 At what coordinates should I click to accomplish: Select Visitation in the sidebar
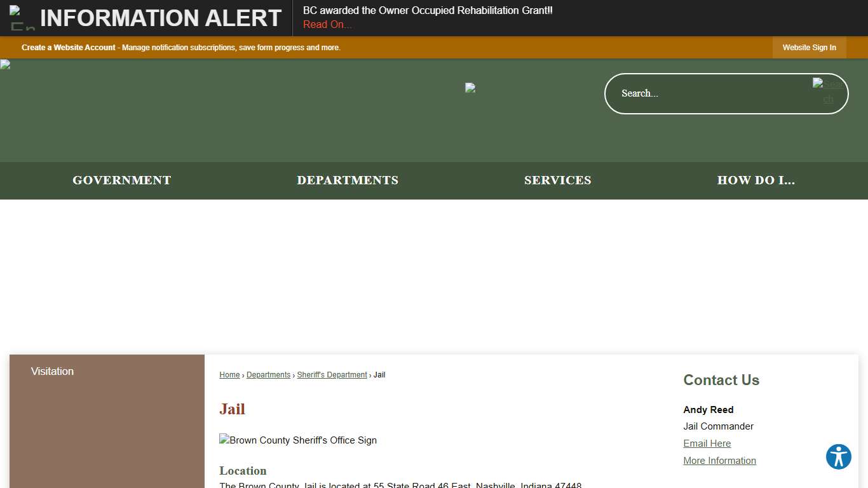click(x=52, y=371)
